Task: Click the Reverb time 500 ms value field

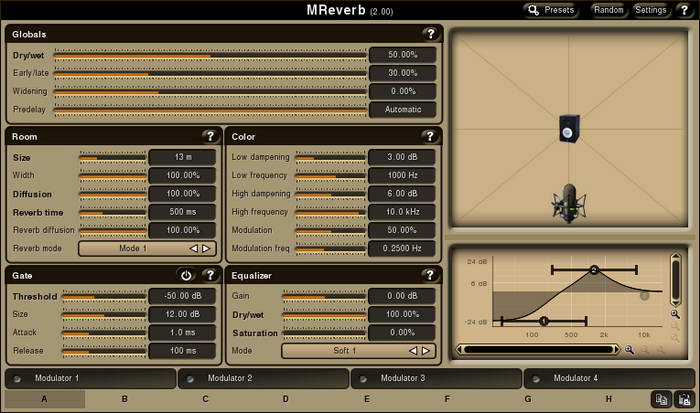Action: pos(183,212)
